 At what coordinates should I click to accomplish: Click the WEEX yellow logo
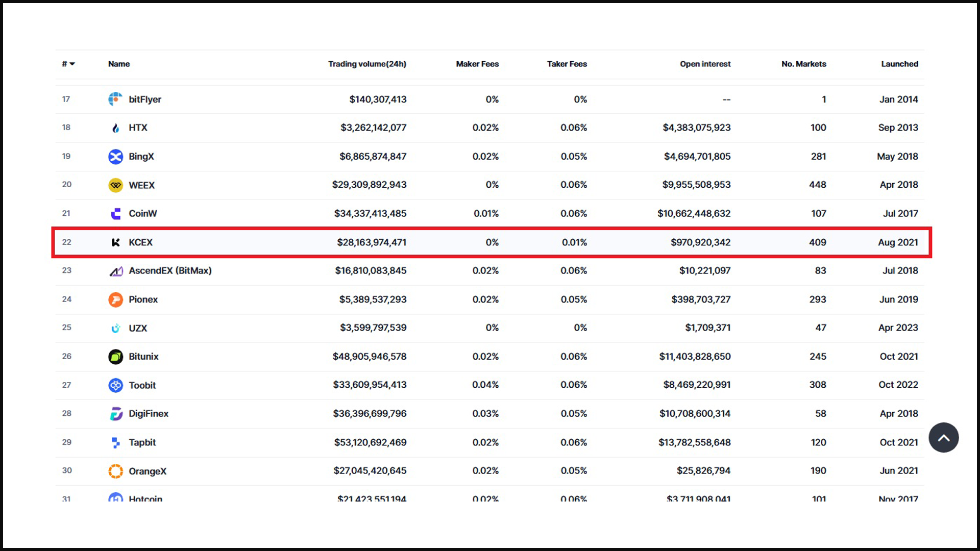(115, 185)
